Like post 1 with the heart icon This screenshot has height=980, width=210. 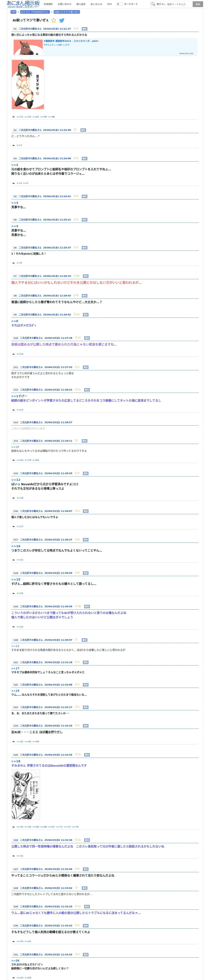75,29
